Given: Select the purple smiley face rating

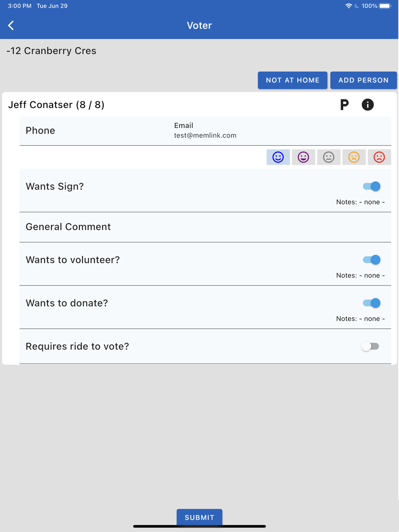Looking at the screenshot, I should (303, 157).
